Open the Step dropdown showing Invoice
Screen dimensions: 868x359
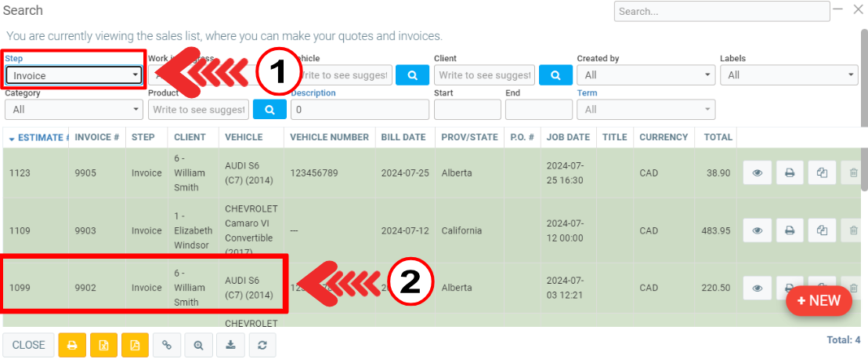tap(74, 75)
